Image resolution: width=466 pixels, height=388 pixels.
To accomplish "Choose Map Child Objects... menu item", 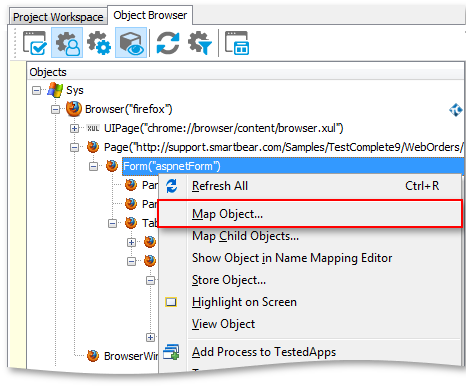I will tap(310, 236).
